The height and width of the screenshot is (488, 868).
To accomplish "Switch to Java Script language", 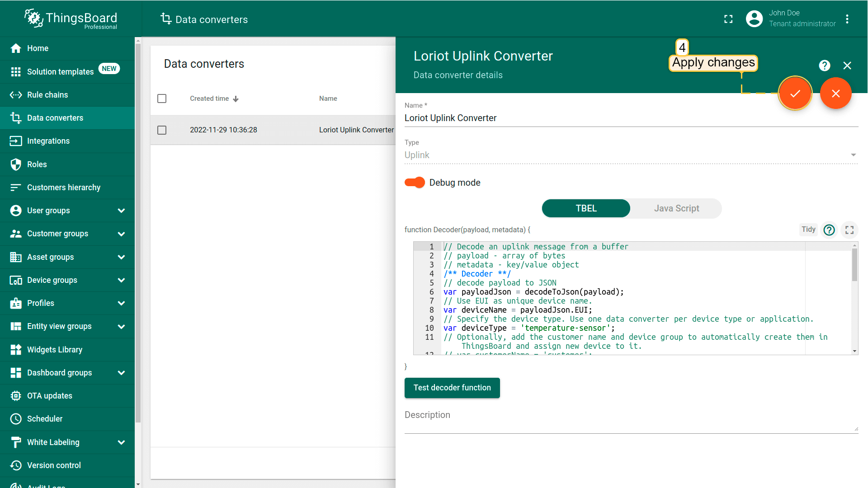I will click(676, 208).
